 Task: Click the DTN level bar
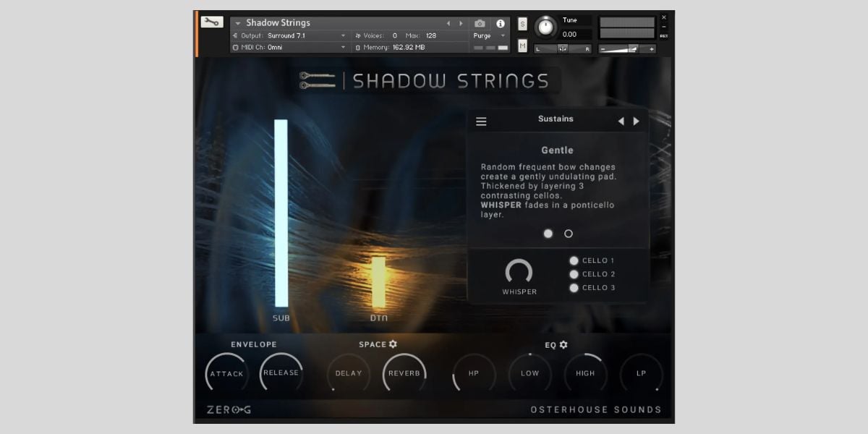378,282
